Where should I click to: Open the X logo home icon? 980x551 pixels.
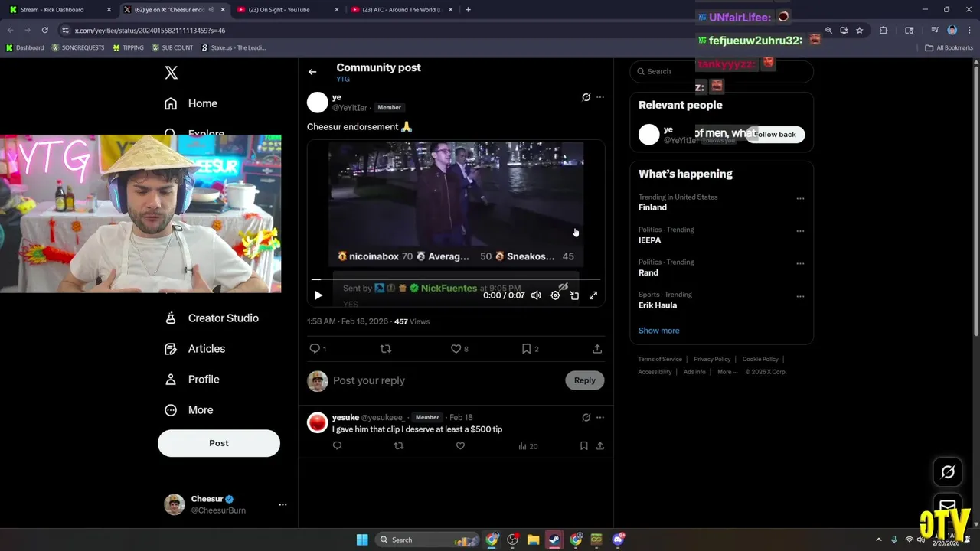coord(171,73)
